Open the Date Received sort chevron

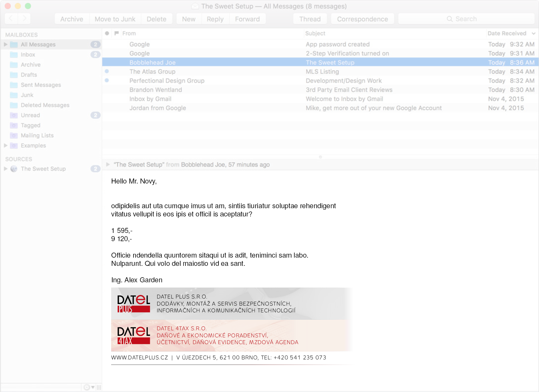pyautogui.click(x=533, y=33)
